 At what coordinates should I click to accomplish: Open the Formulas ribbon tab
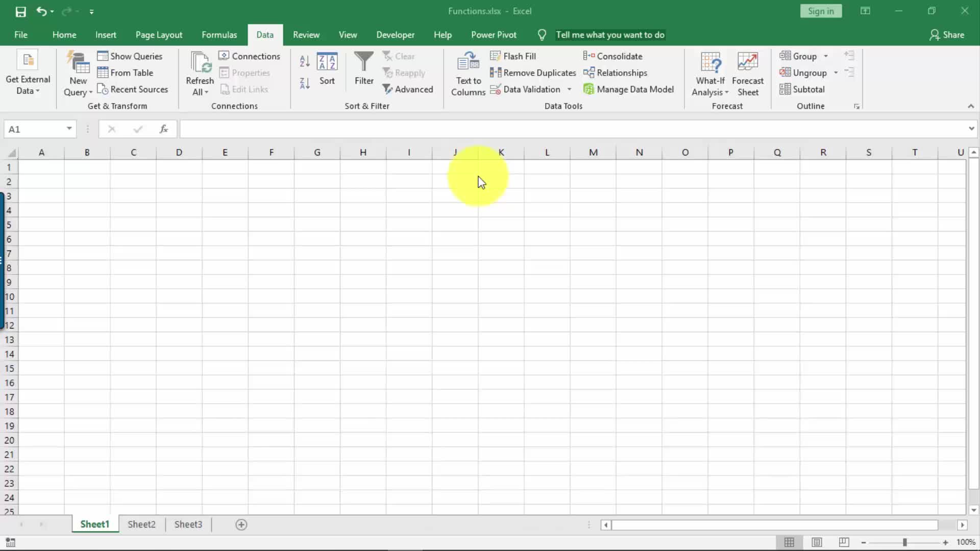click(x=219, y=35)
